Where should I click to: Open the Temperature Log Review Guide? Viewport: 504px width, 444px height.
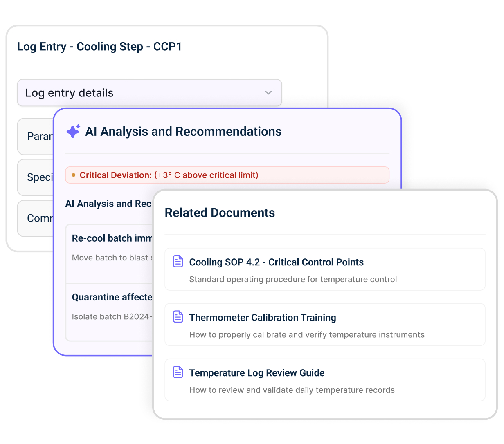(256, 373)
